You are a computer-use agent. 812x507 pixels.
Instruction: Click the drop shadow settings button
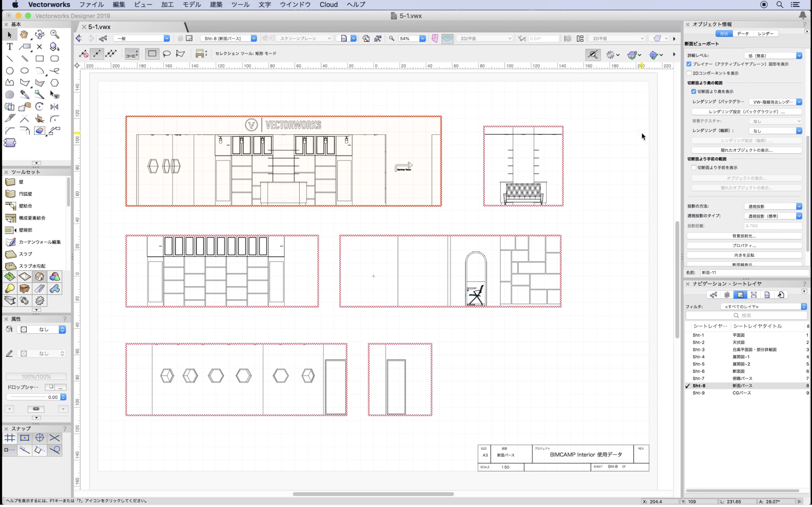pyautogui.click(x=61, y=387)
